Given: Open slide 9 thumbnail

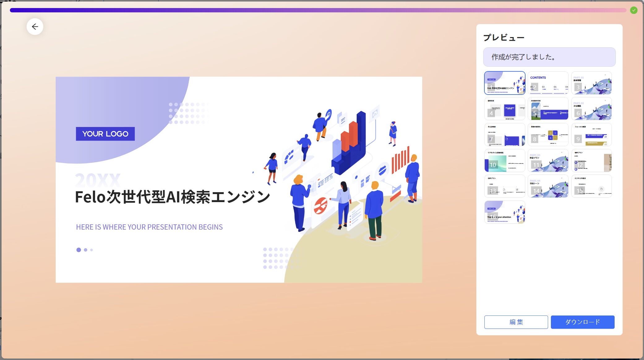Looking at the screenshot, I should 591,135.
